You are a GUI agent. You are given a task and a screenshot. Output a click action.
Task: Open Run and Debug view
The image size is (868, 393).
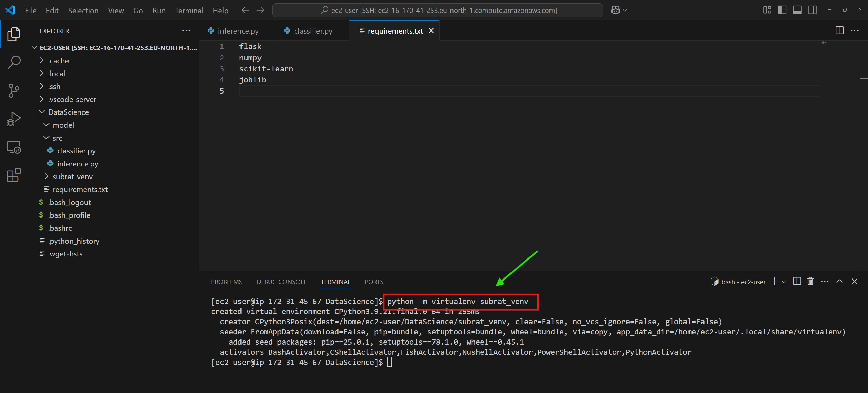click(14, 119)
